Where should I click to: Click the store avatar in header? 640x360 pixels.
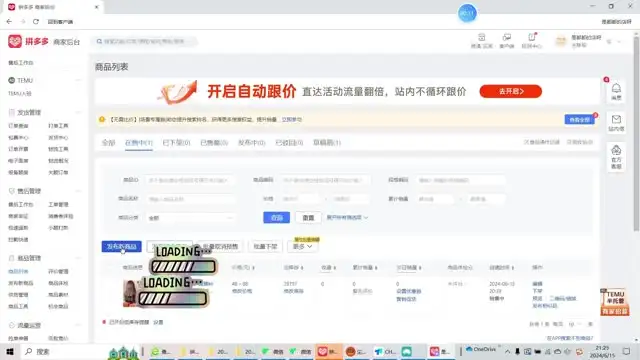[x=561, y=41]
